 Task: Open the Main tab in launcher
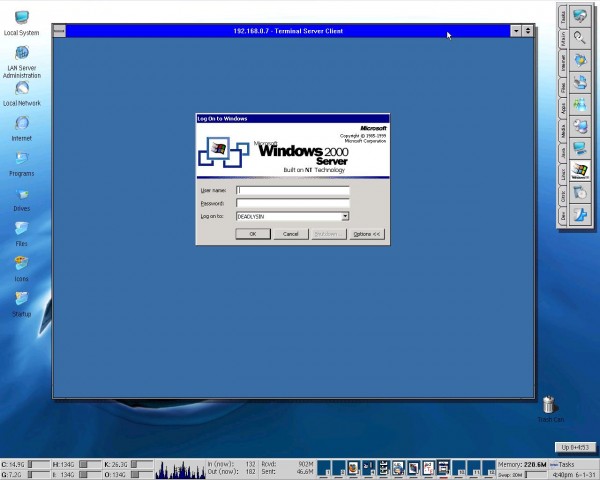[x=562, y=39]
